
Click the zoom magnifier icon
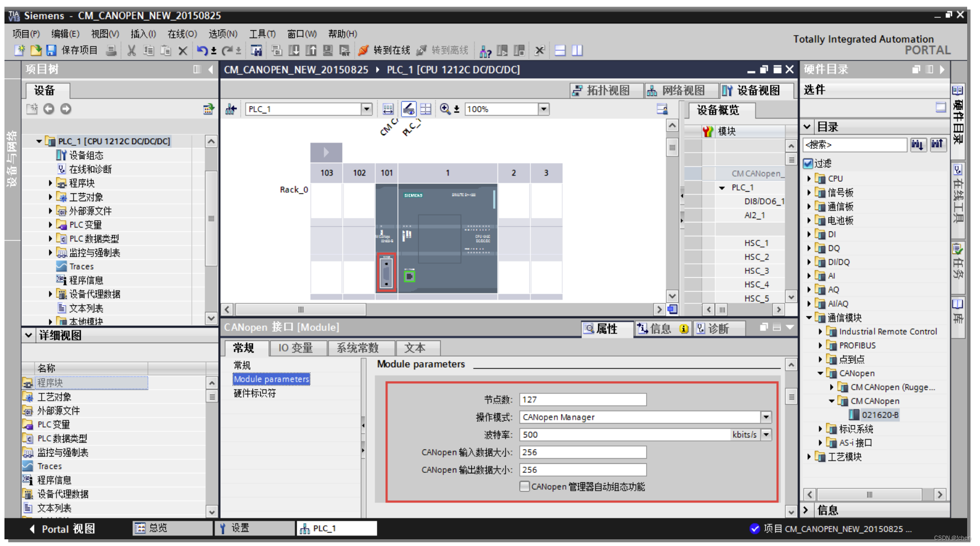click(445, 109)
